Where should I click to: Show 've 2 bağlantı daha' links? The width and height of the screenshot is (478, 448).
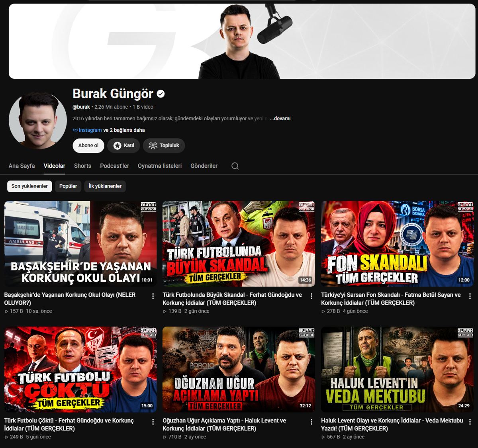tap(124, 130)
